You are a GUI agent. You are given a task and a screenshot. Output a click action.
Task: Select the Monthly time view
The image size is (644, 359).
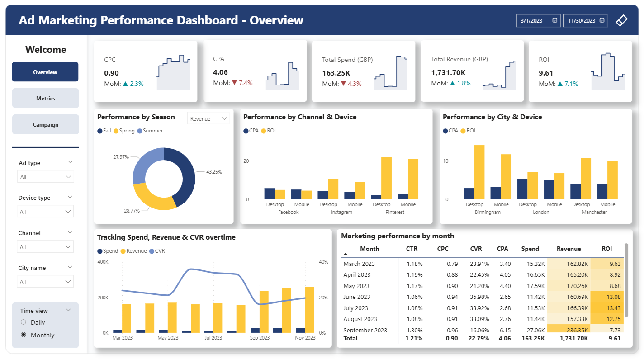click(x=24, y=335)
